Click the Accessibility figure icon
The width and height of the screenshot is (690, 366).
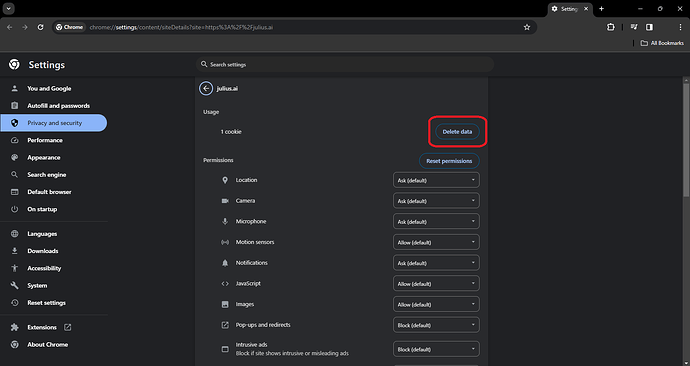[x=15, y=268]
